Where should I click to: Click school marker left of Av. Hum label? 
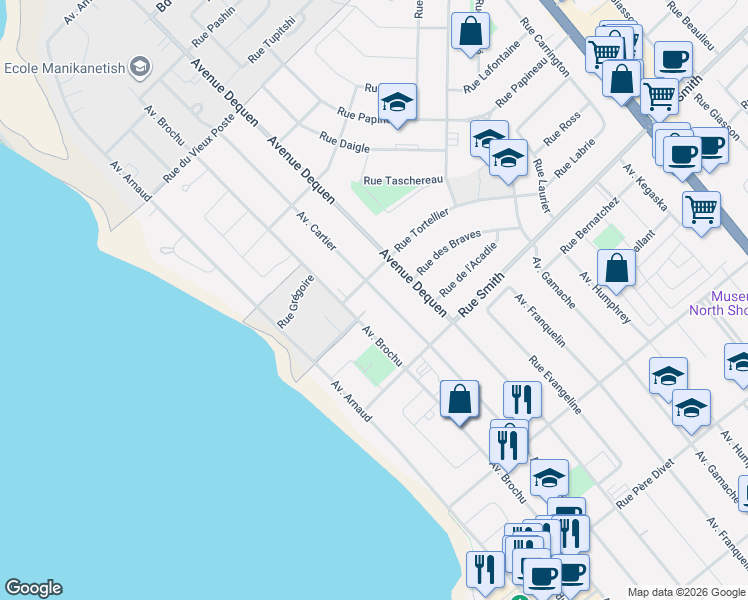pos(692,409)
